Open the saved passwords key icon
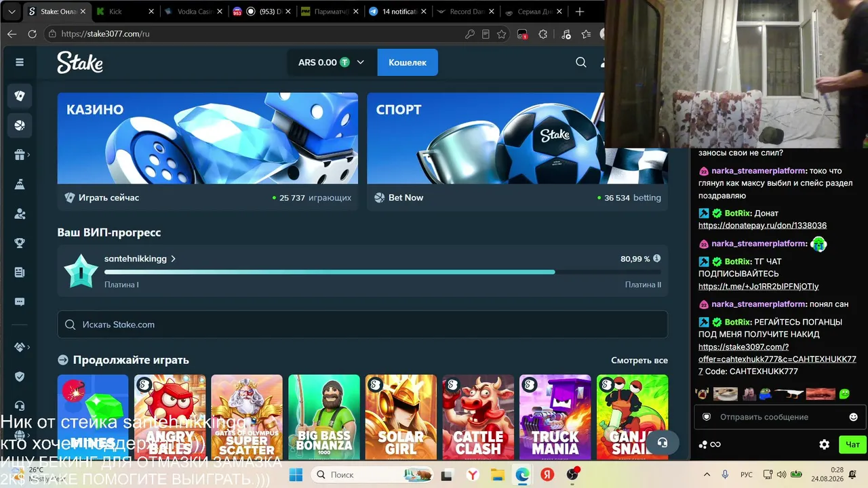The image size is (868, 488). (470, 34)
